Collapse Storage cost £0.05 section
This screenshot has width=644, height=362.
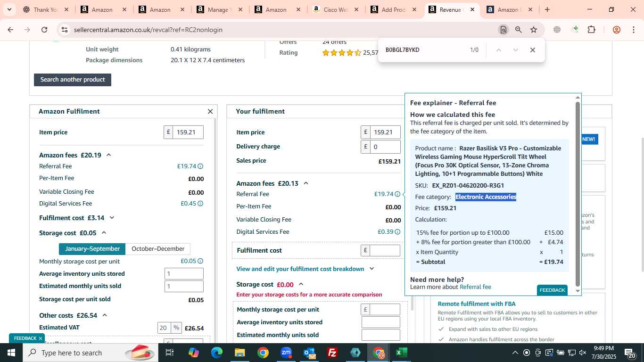point(104,233)
